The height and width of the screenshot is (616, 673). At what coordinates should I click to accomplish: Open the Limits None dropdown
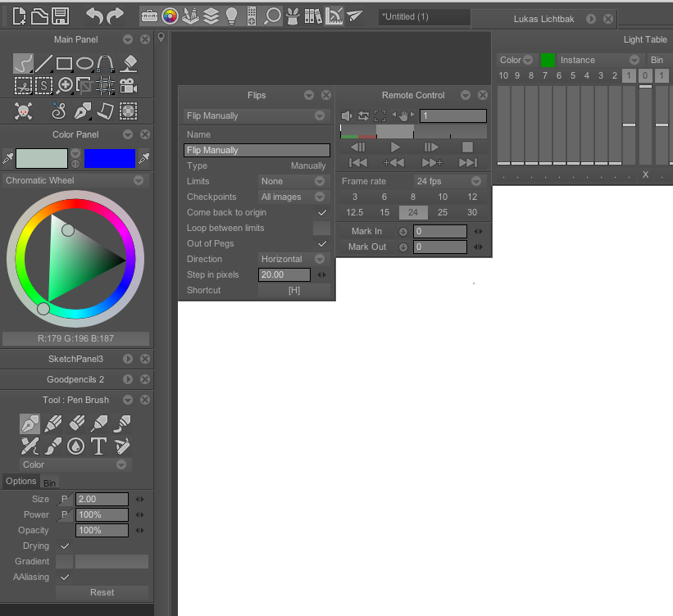(x=294, y=181)
